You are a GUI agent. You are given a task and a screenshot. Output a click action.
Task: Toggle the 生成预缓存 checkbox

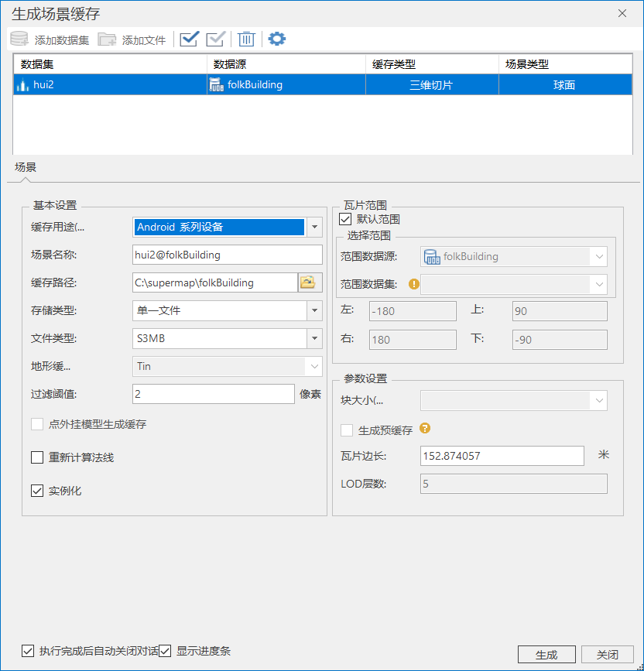[347, 430]
